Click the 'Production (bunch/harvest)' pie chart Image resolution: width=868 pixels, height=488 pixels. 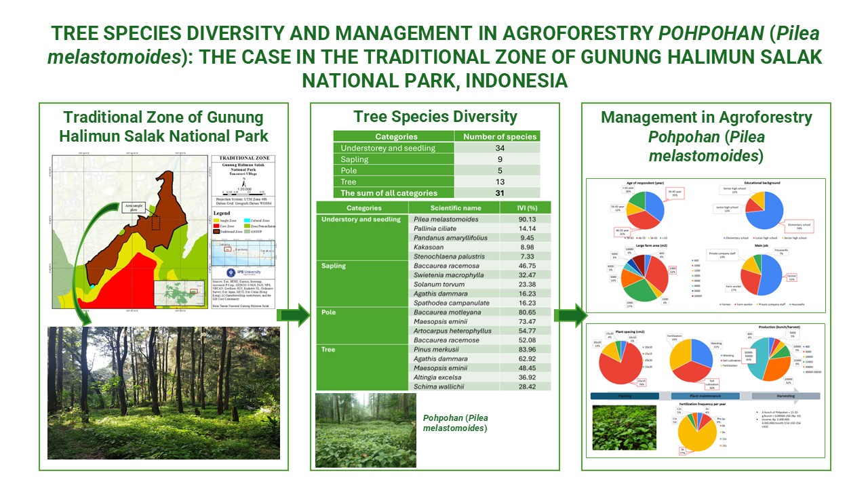tap(769, 359)
